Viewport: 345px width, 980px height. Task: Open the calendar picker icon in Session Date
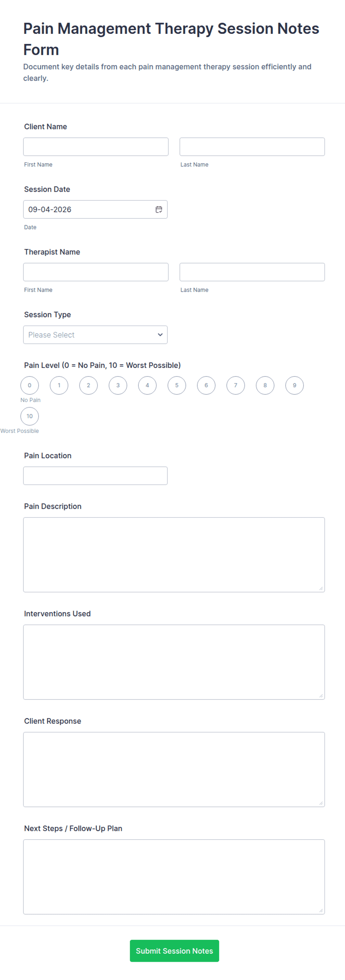[x=159, y=209]
